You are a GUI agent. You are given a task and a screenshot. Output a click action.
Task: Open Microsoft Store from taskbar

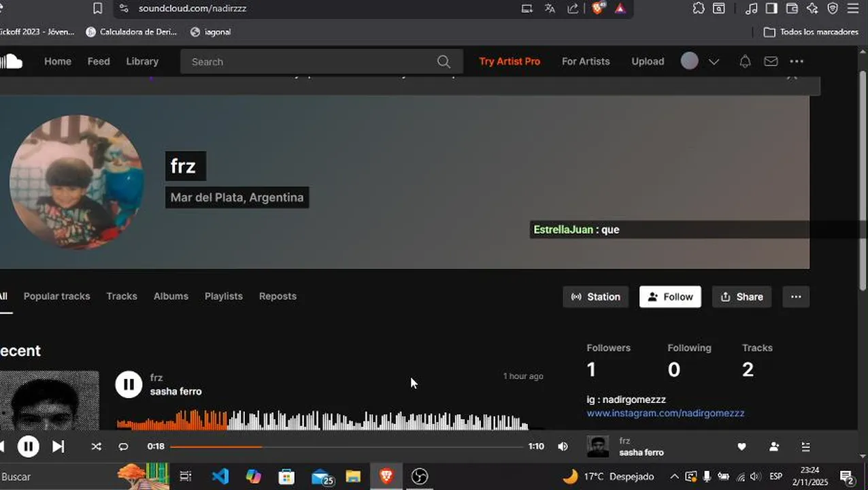pos(286,476)
